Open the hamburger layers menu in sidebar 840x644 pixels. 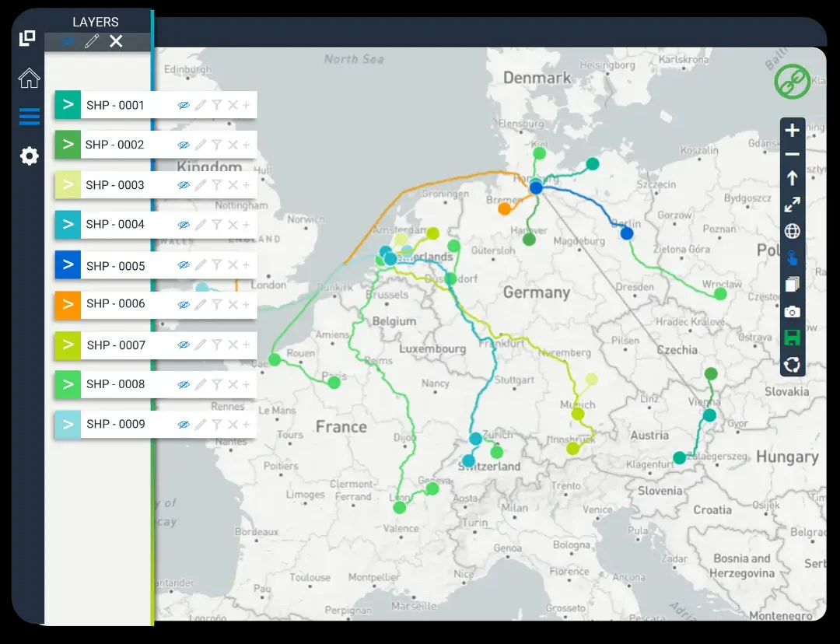tap(29, 117)
